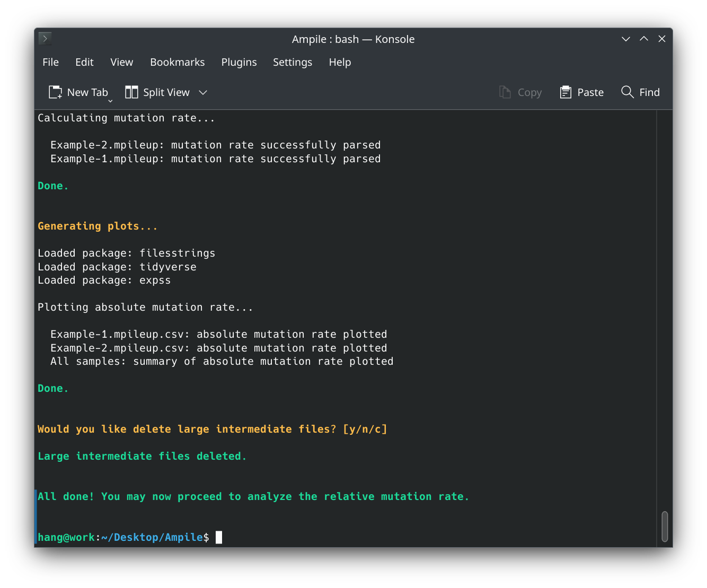707x588 pixels.
Task: Click 'All samples: summary' line
Action: [222, 361]
